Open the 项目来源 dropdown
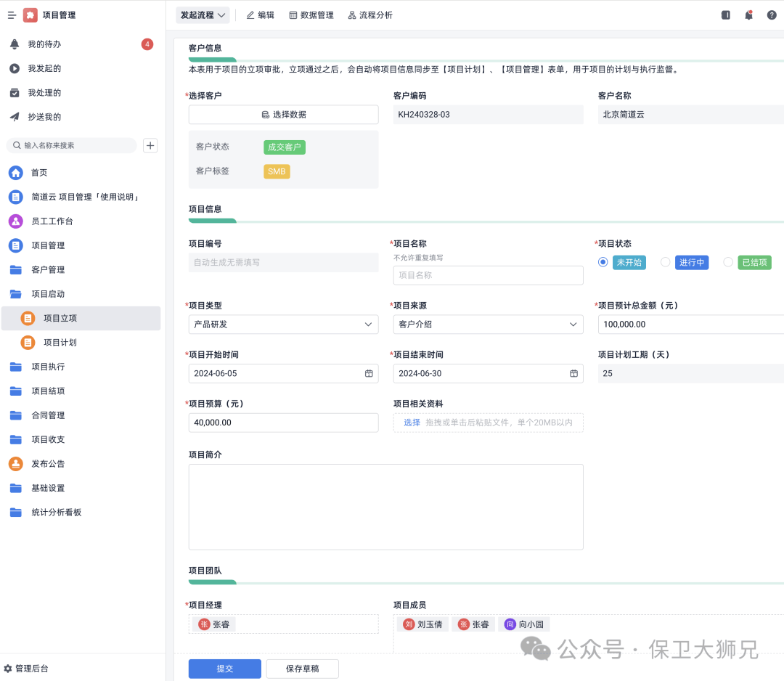The image size is (784, 681). 488,325
